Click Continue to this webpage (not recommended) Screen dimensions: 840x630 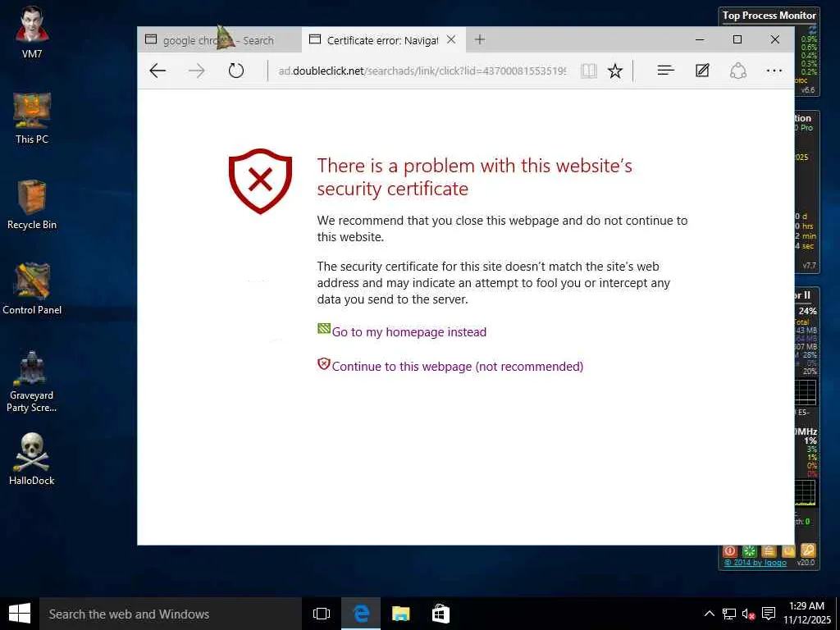point(458,367)
